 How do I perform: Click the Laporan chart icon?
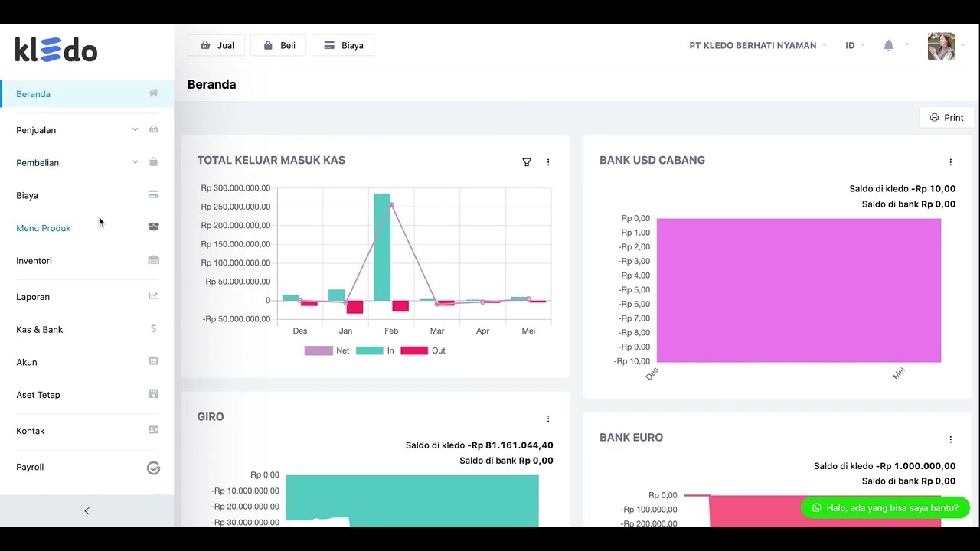(153, 296)
